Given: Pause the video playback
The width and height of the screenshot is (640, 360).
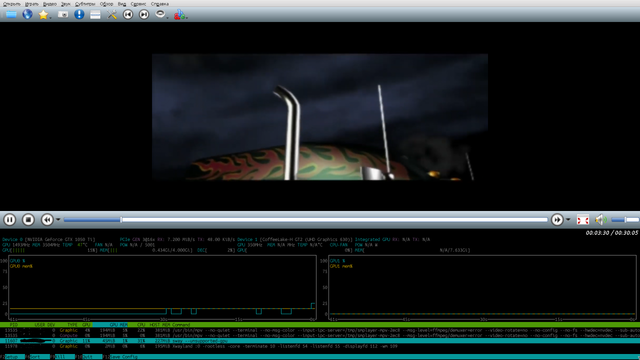Looking at the screenshot, I should [10, 220].
